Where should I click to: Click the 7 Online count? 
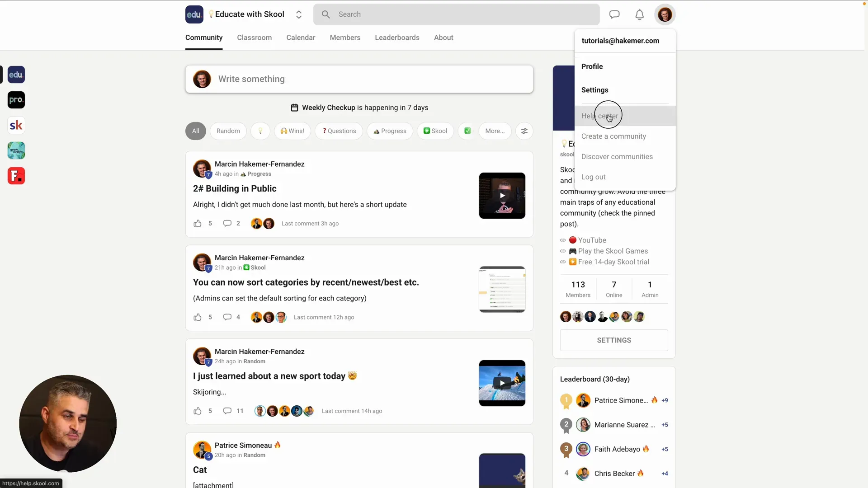tap(614, 289)
